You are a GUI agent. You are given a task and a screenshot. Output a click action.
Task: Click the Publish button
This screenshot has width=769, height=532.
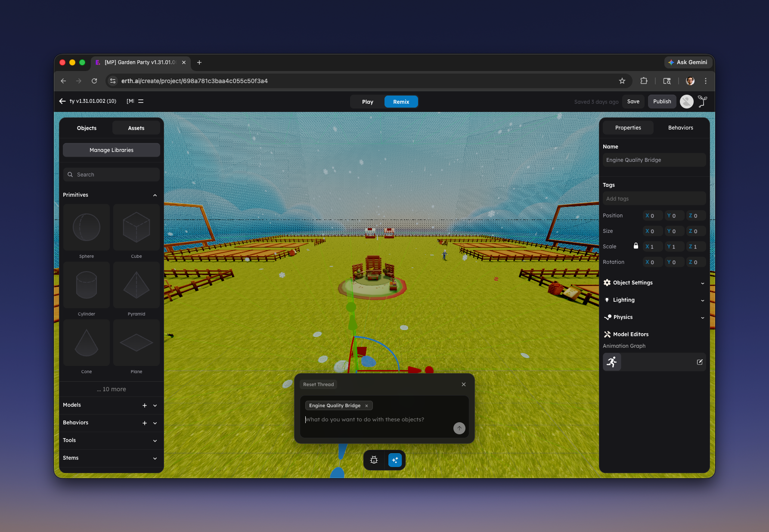pos(662,102)
